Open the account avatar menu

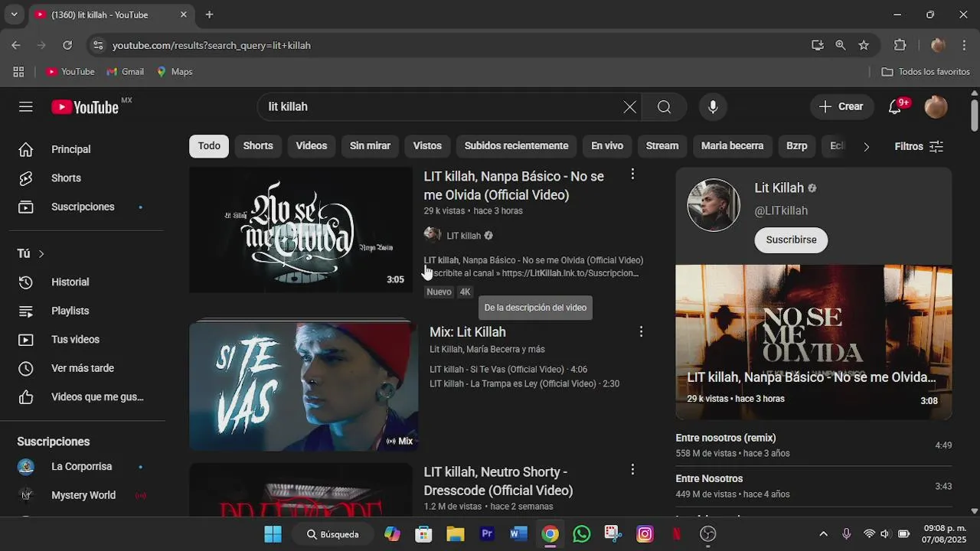[936, 107]
